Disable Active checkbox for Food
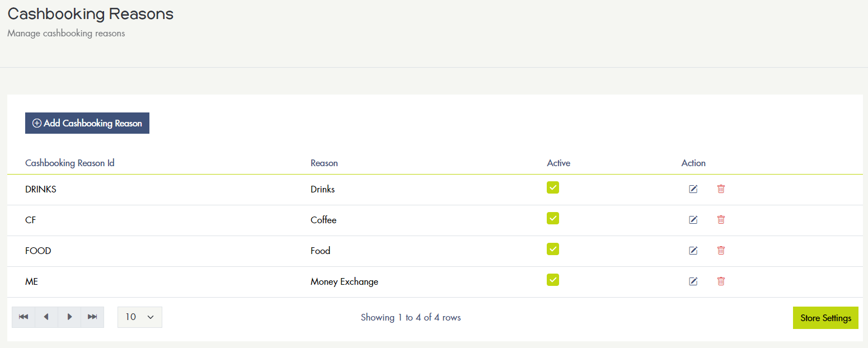The width and height of the screenshot is (868, 348). 553,249
